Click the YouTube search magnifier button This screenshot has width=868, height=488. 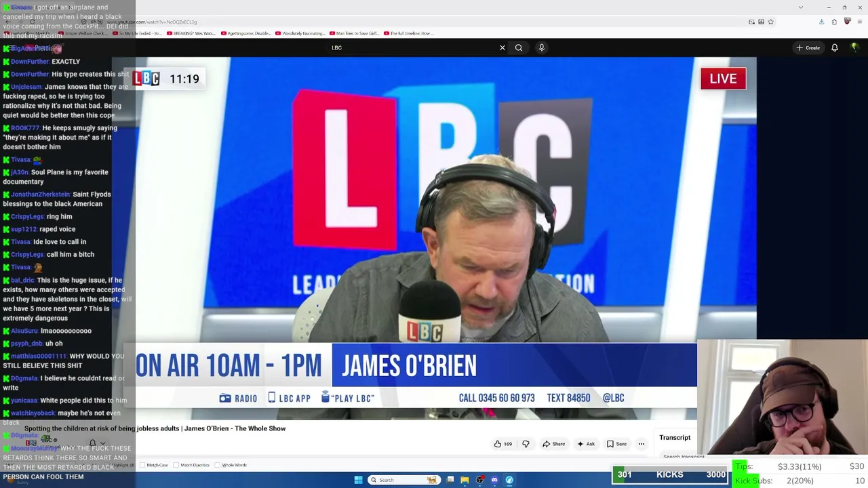tap(519, 47)
